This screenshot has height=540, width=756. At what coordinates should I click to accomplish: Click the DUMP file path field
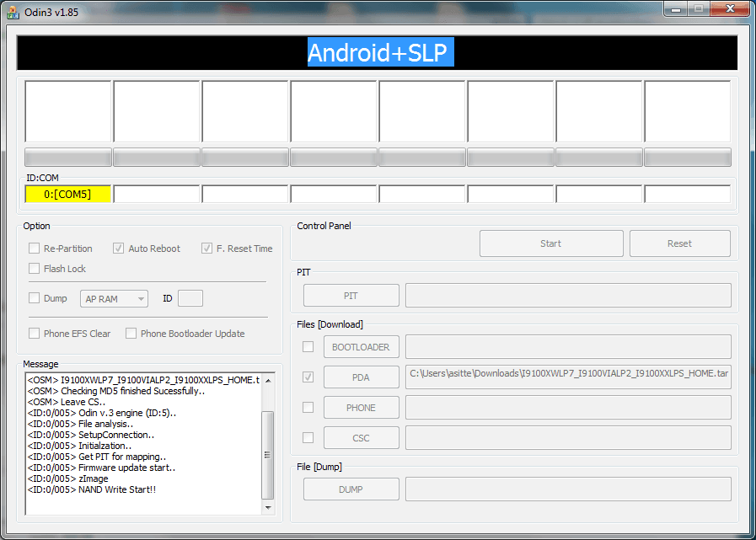[x=568, y=489]
